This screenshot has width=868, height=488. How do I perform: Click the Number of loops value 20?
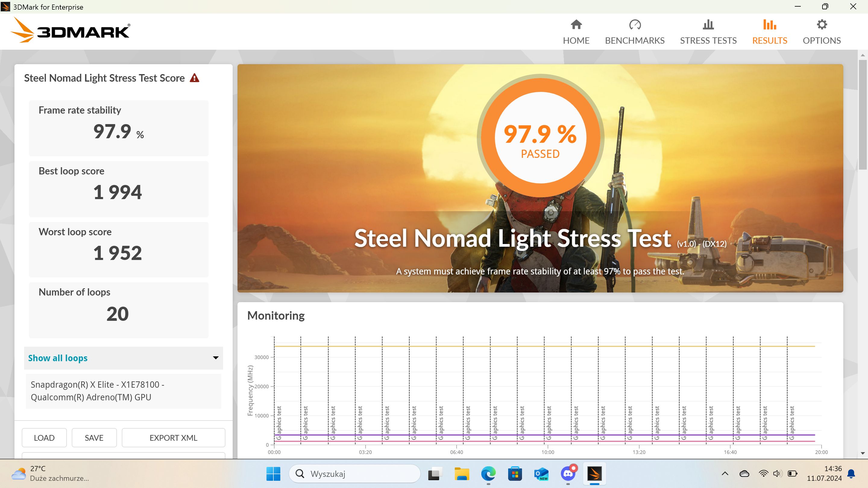pyautogui.click(x=118, y=314)
